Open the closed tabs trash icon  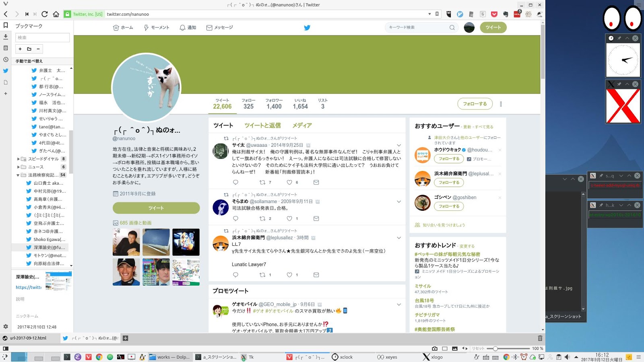click(540, 338)
